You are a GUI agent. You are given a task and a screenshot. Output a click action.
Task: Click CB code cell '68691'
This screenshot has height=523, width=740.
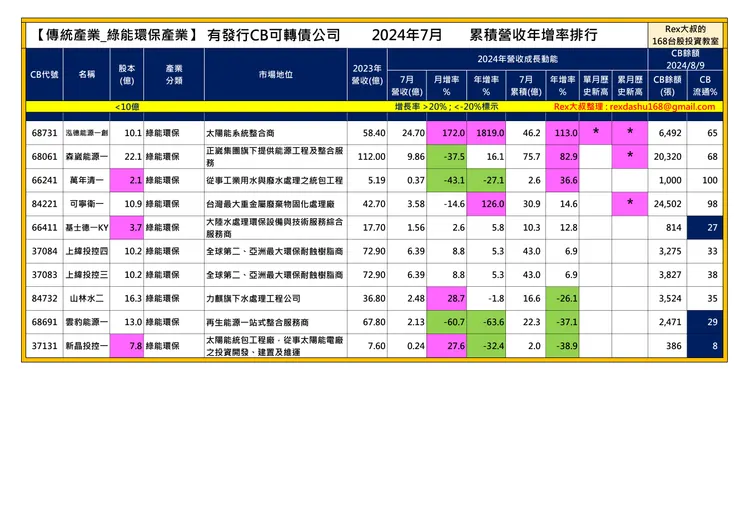[x=44, y=322]
